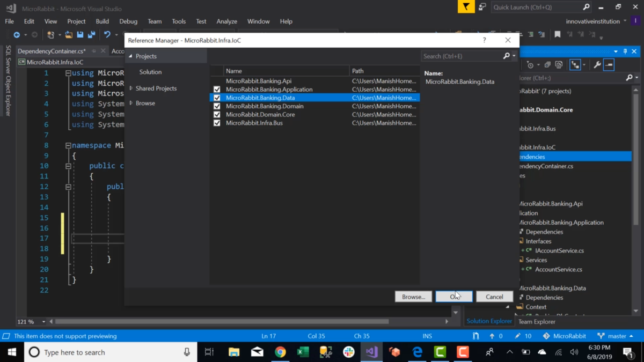This screenshot has width=644, height=362.
Task: Collapse the using block at line 1
Action: (68, 73)
